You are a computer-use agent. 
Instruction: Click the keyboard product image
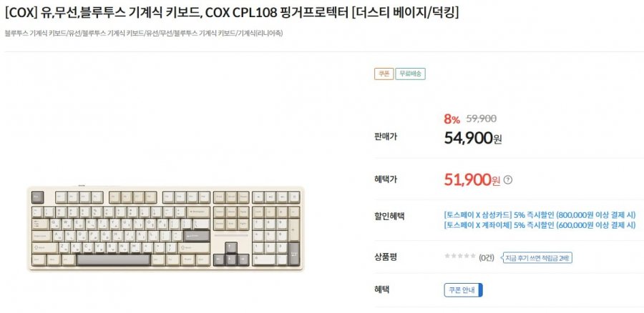coord(165,229)
